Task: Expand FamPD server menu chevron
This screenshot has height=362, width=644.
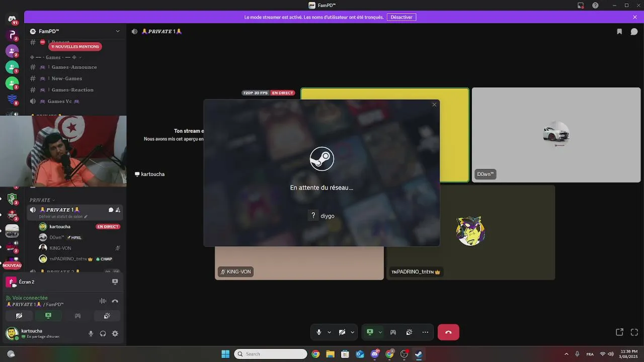Action: pos(118,31)
